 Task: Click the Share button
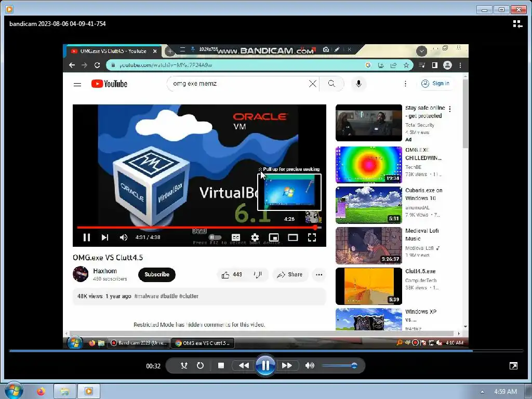(x=290, y=274)
